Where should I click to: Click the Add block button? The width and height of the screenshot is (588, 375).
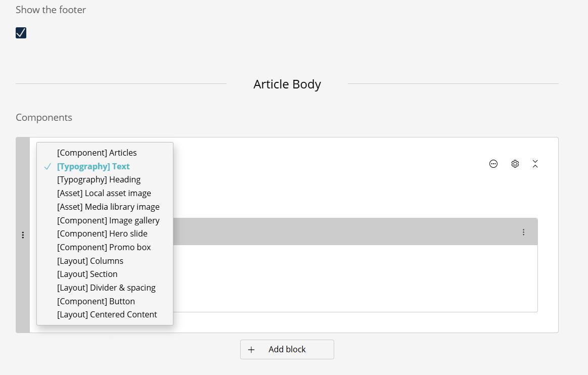(287, 350)
